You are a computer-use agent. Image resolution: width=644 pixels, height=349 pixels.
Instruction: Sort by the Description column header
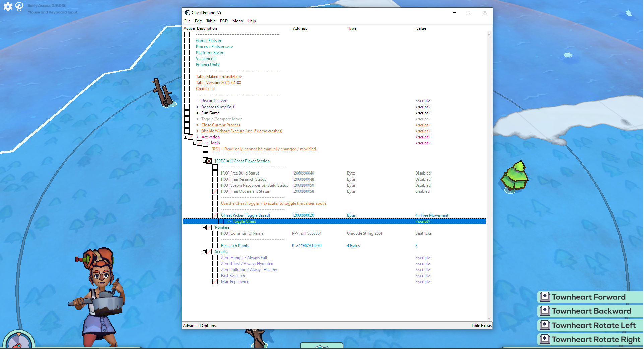244,28
